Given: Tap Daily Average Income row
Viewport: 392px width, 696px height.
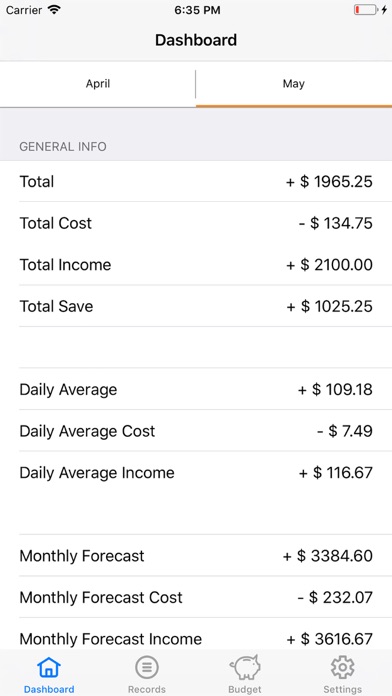Looking at the screenshot, I should click(196, 472).
